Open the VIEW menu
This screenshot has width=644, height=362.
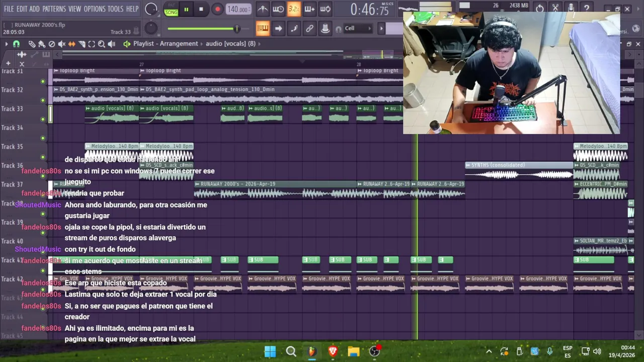(x=74, y=9)
